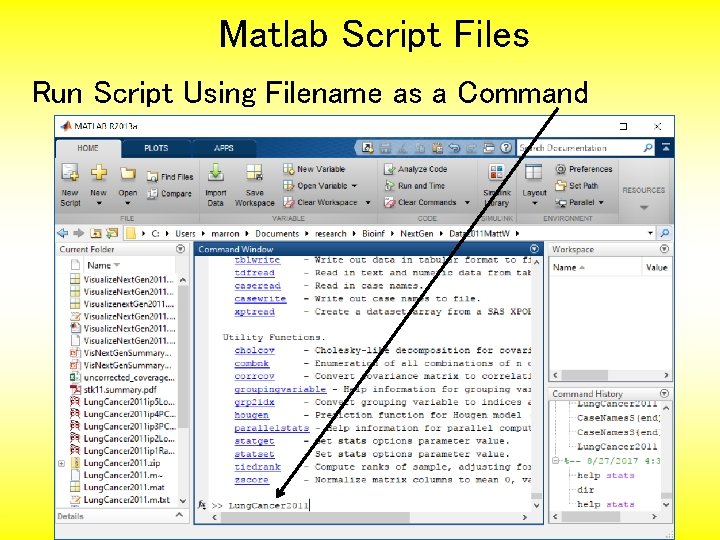Create a New Variable
The image size is (720, 540).
click(314, 169)
